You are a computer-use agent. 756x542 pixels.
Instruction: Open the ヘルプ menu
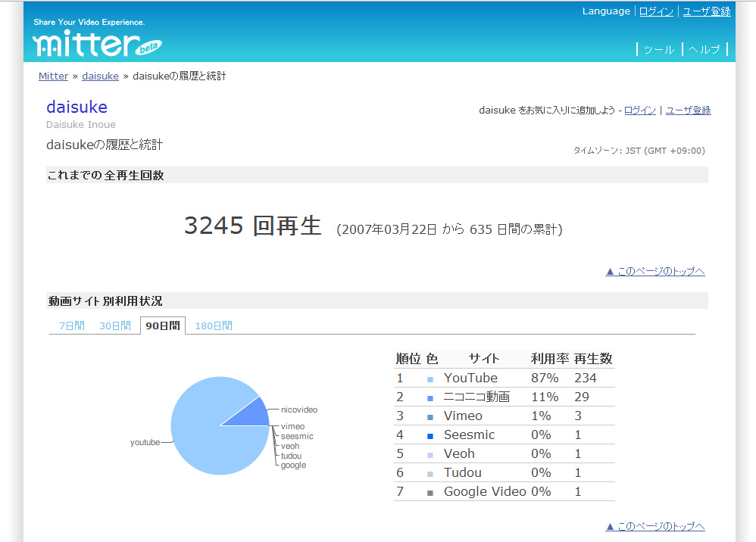(x=704, y=49)
